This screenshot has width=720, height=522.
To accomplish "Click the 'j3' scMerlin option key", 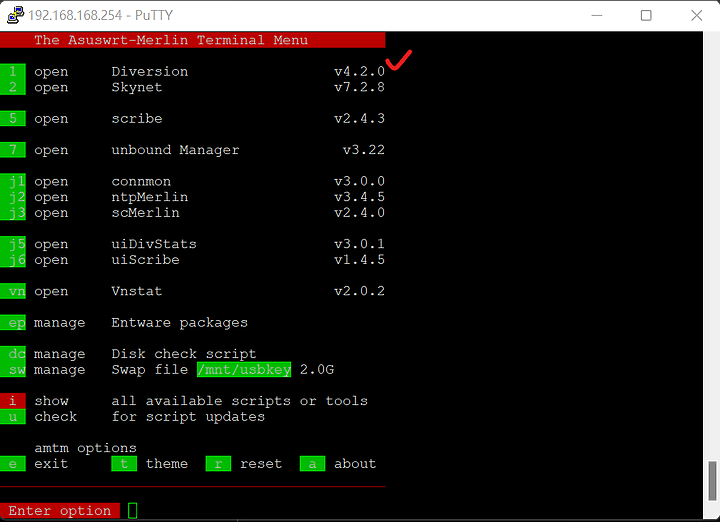I will click(x=13, y=213).
